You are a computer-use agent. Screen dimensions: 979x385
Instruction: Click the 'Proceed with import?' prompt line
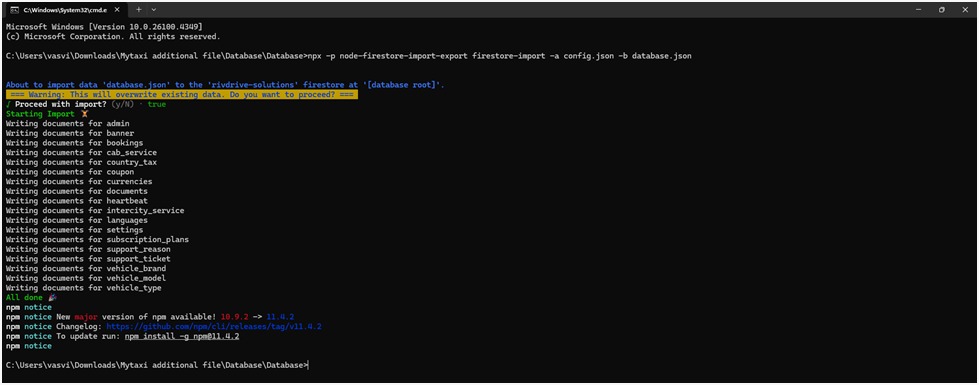[x=86, y=104]
